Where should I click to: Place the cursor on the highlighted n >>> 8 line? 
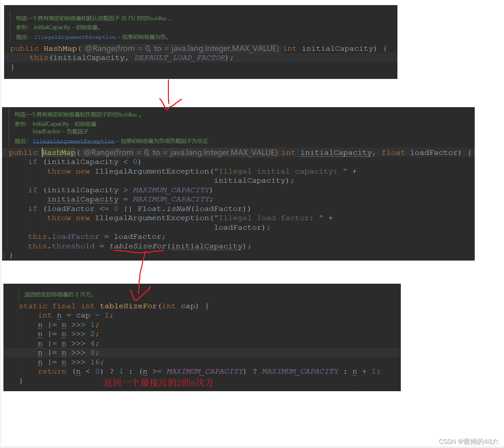tap(68, 353)
